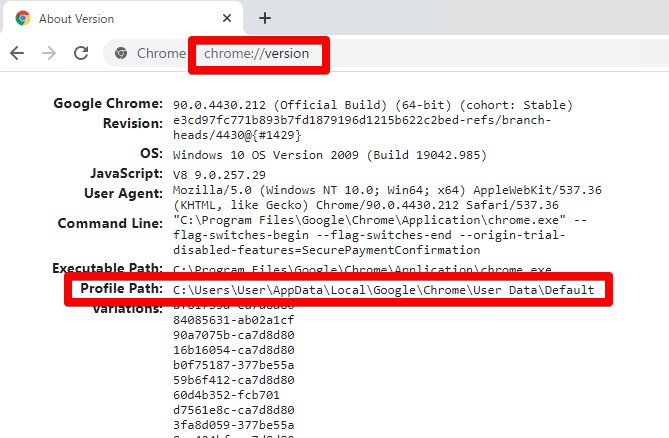This screenshot has height=438, width=669.
Task: Click the Command Line label
Action: (x=110, y=223)
